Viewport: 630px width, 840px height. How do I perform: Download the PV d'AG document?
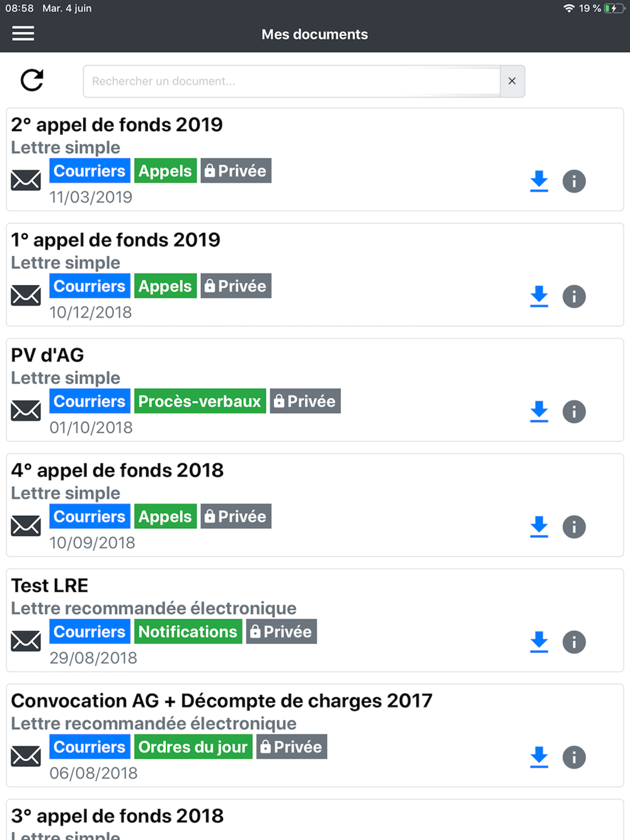[x=539, y=412]
